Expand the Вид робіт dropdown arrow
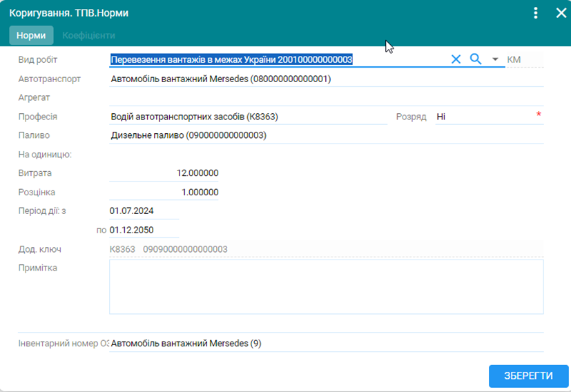The width and height of the screenshot is (571, 392). [x=495, y=60]
